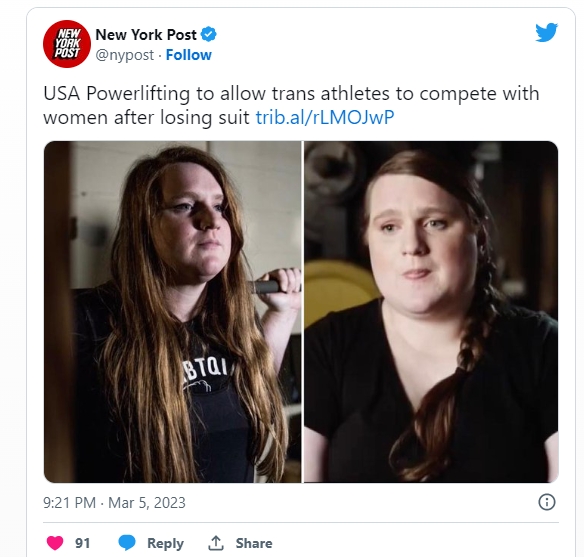Click the blue reply speech bubble icon
Image resolution: width=584 pixels, height=557 pixels.
point(127,543)
